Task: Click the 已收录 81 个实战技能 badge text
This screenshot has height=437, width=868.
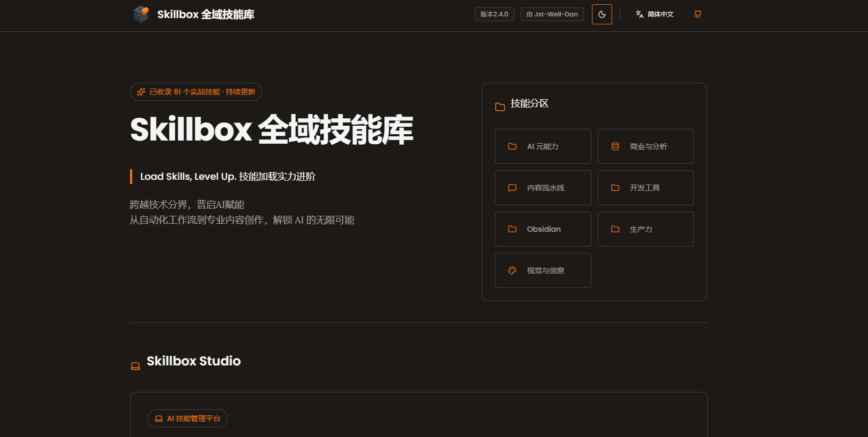Action: tap(202, 92)
